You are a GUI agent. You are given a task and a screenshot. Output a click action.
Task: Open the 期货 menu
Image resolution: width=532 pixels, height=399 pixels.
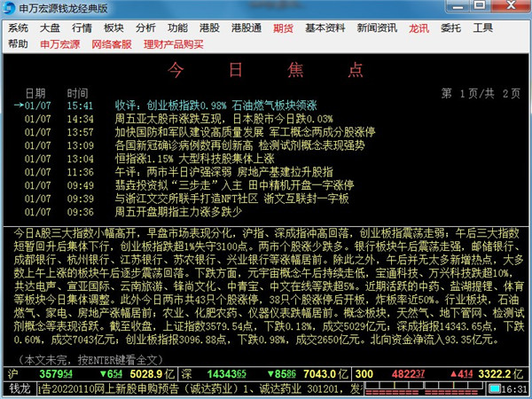tap(284, 27)
